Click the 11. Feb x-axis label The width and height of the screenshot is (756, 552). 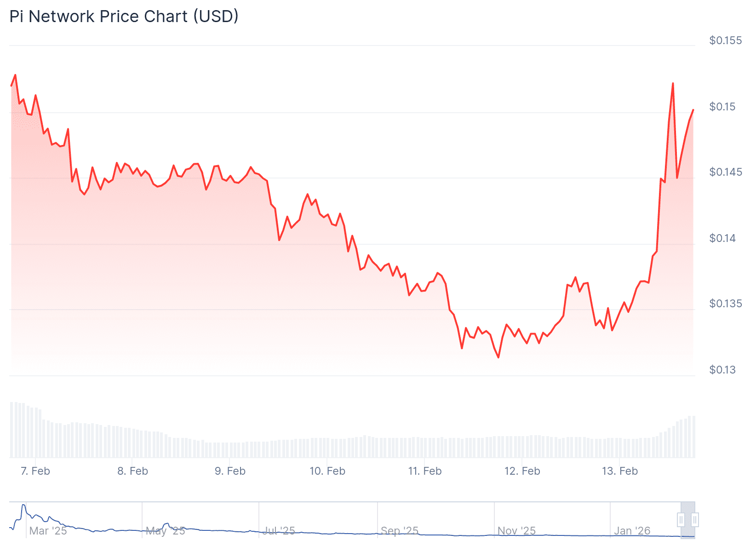click(425, 471)
